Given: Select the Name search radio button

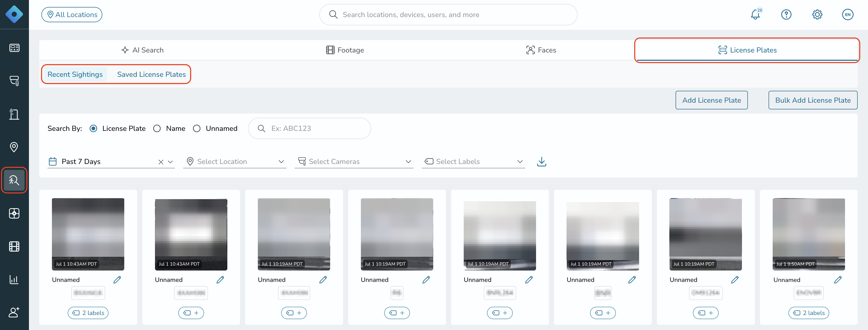Looking at the screenshot, I should 157,129.
